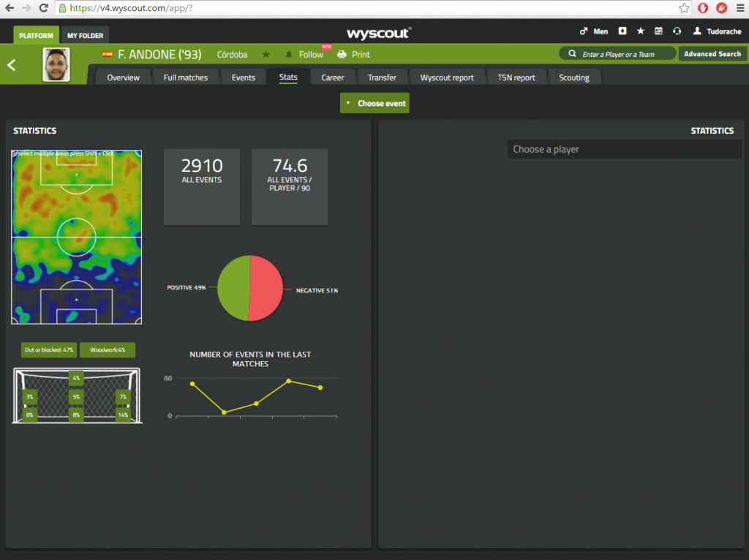Expand the Choose event dropdown
The height and width of the screenshot is (560, 749).
pos(374,104)
